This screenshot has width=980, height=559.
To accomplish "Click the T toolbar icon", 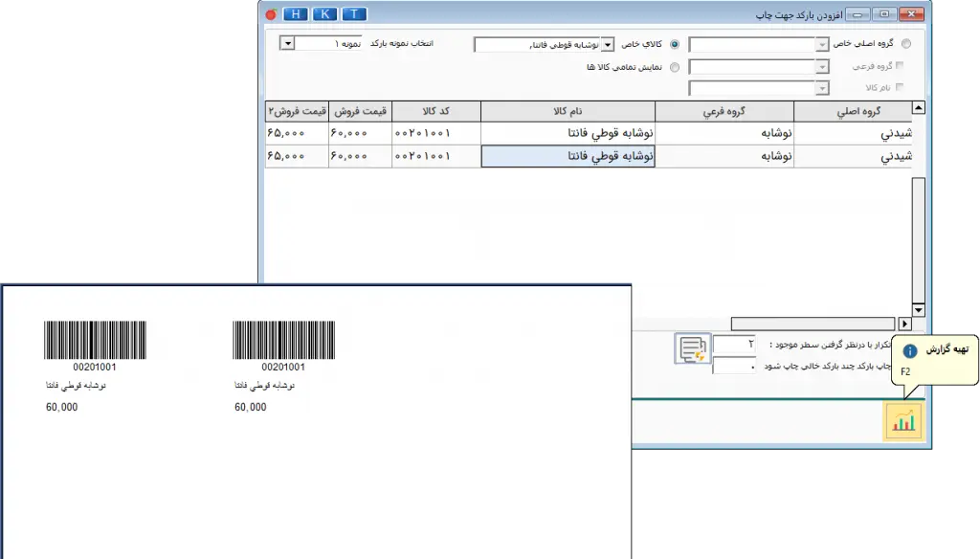I will click(x=353, y=13).
